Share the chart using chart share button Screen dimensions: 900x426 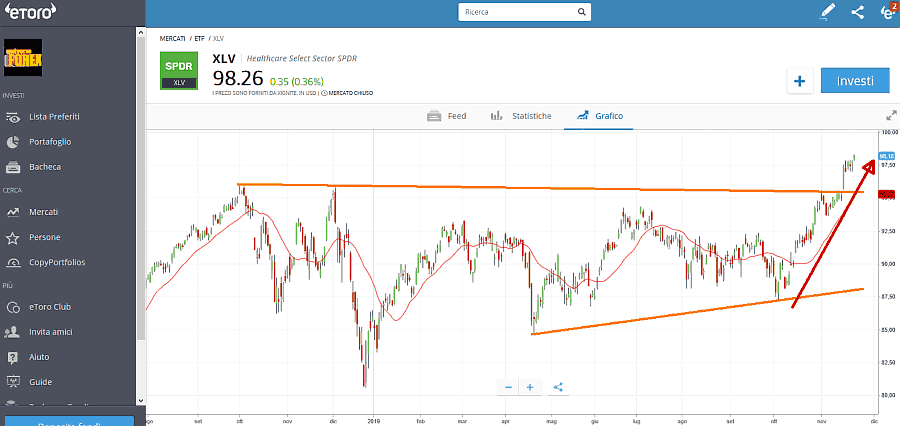[x=558, y=387]
